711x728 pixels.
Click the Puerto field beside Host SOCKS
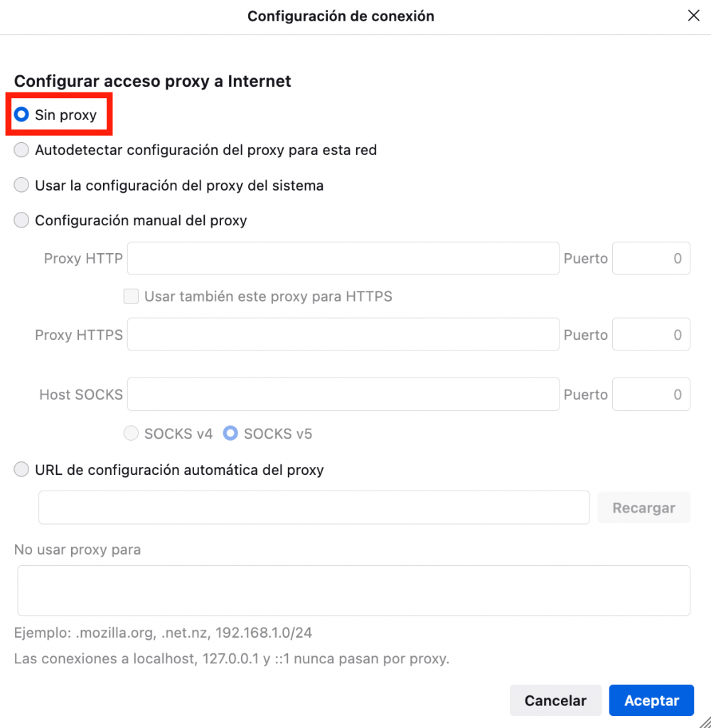pos(651,394)
